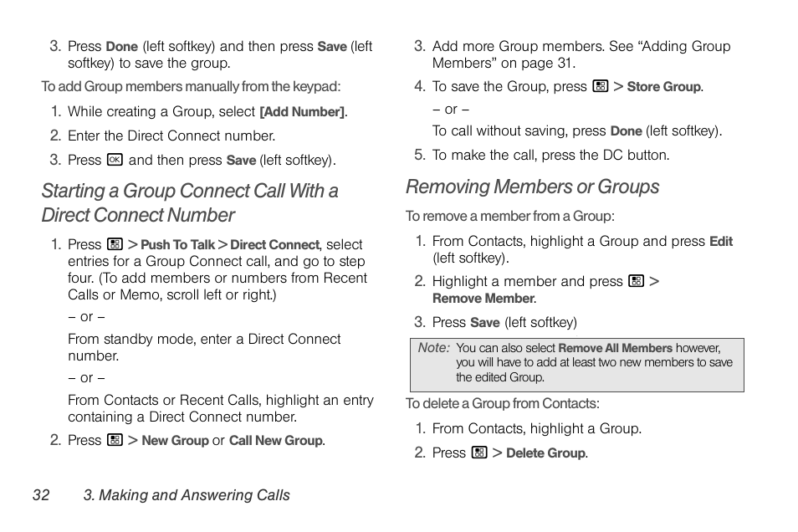The width and height of the screenshot is (798, 532).
Task: Click the text 'From standby mode, enter a Direct Connect'
Action: click(204, 339)
